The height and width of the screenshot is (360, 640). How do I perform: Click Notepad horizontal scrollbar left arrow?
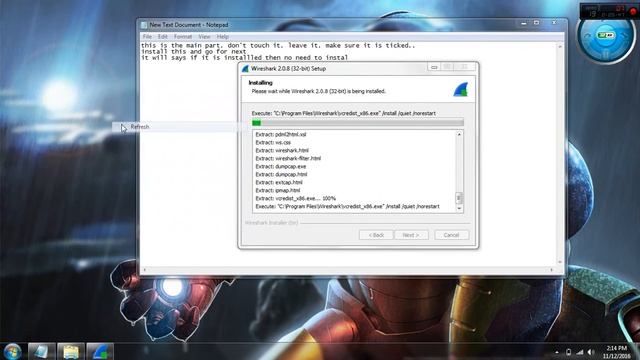point(144,269)
